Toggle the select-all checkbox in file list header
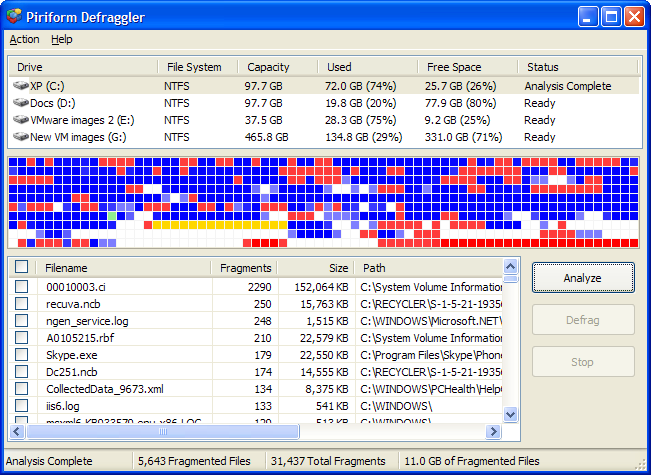Viewport: 651px width, 475px height. pos(22,268)
